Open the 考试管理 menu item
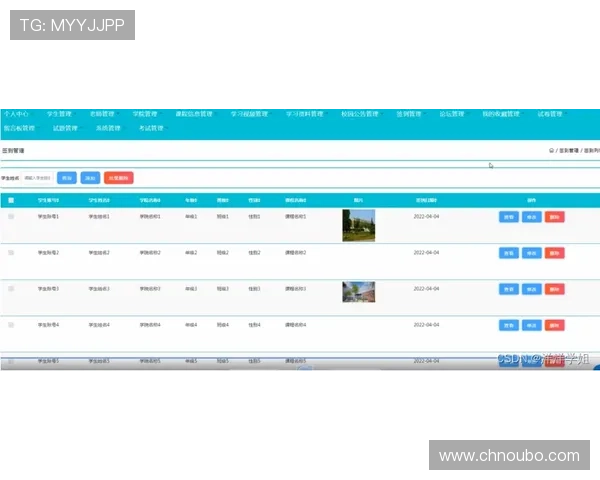 pyautogui.click(x=151, y=128)
